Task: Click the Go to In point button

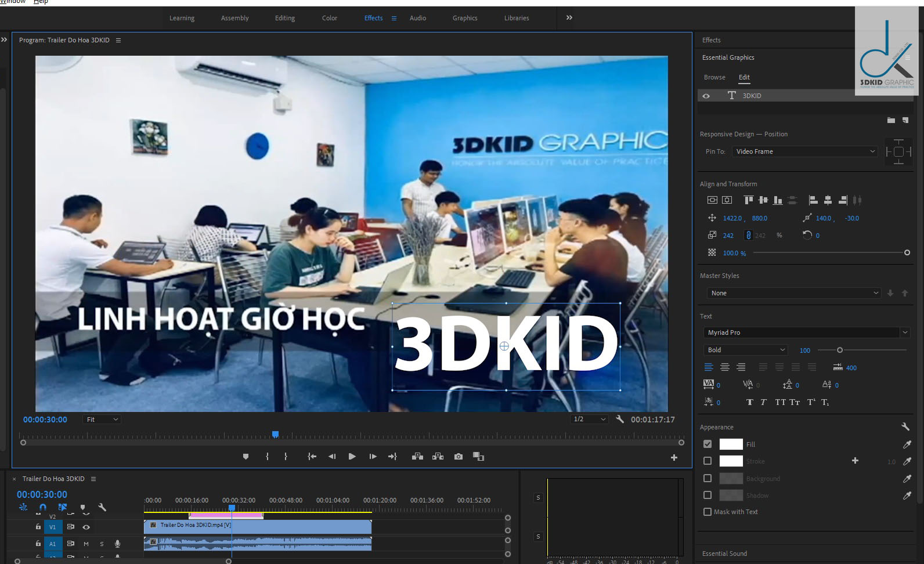Action: coord(312,457)
